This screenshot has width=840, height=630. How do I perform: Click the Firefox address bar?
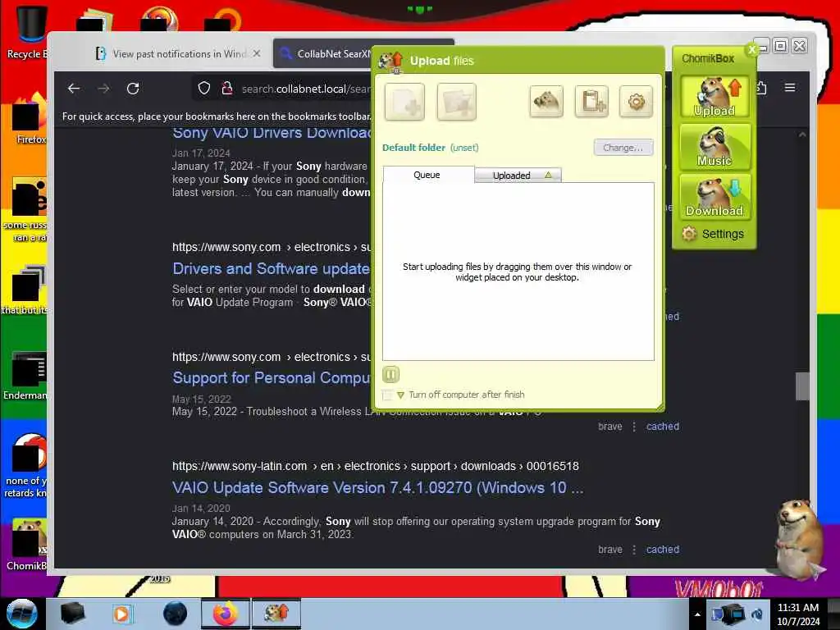(305, 89)
